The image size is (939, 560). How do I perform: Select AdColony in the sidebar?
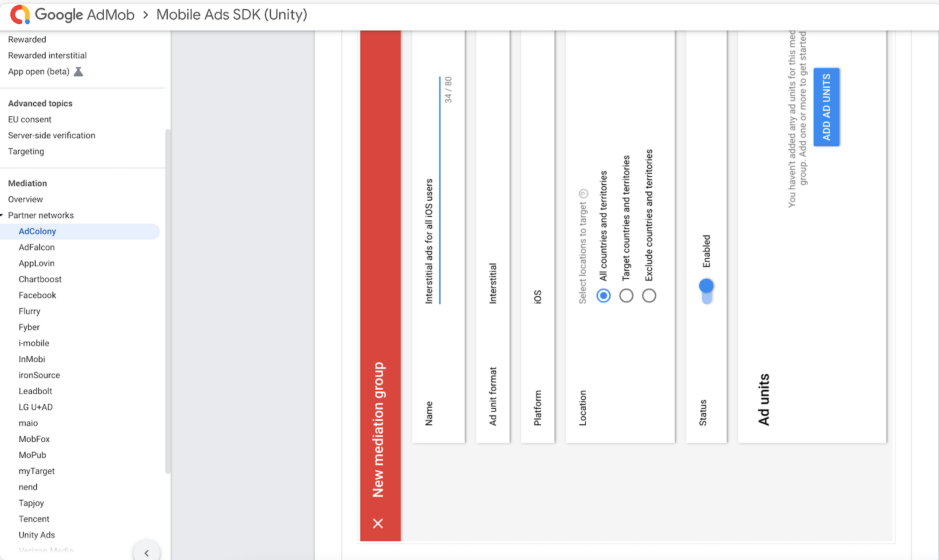pos(37,231)
